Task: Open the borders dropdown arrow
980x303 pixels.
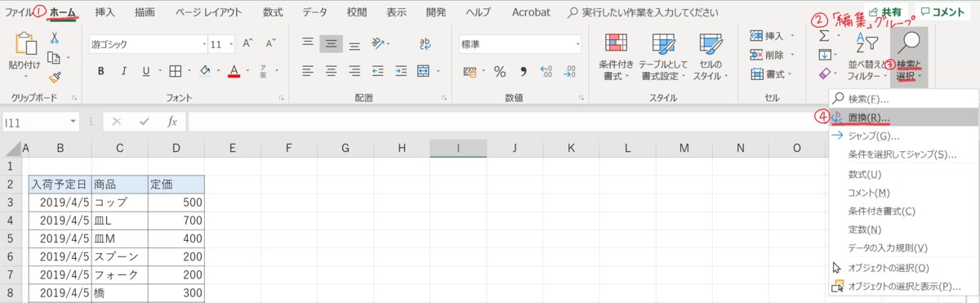Action: point(189,71)
